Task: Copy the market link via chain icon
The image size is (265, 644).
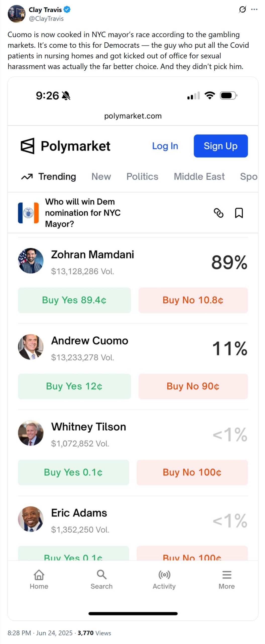Action: 218,213
